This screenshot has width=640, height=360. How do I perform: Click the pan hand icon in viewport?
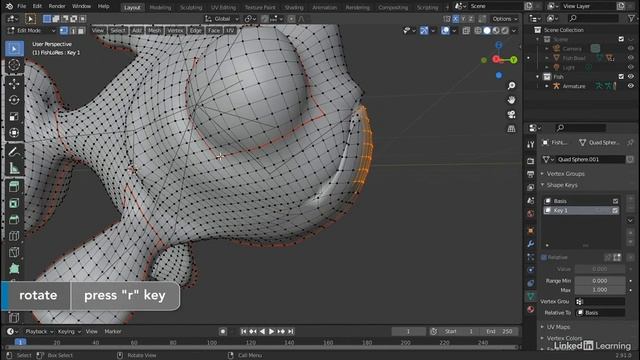coord(511,100)
